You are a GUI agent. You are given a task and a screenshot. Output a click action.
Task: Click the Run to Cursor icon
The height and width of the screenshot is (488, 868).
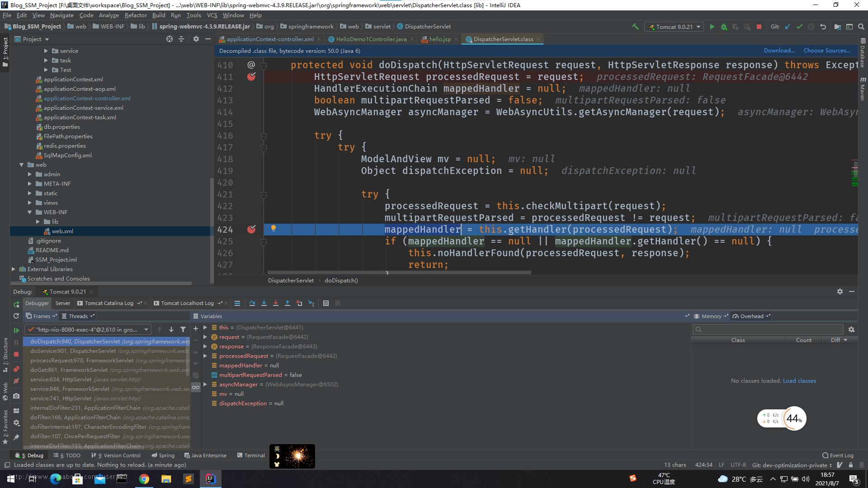point(311,303)
